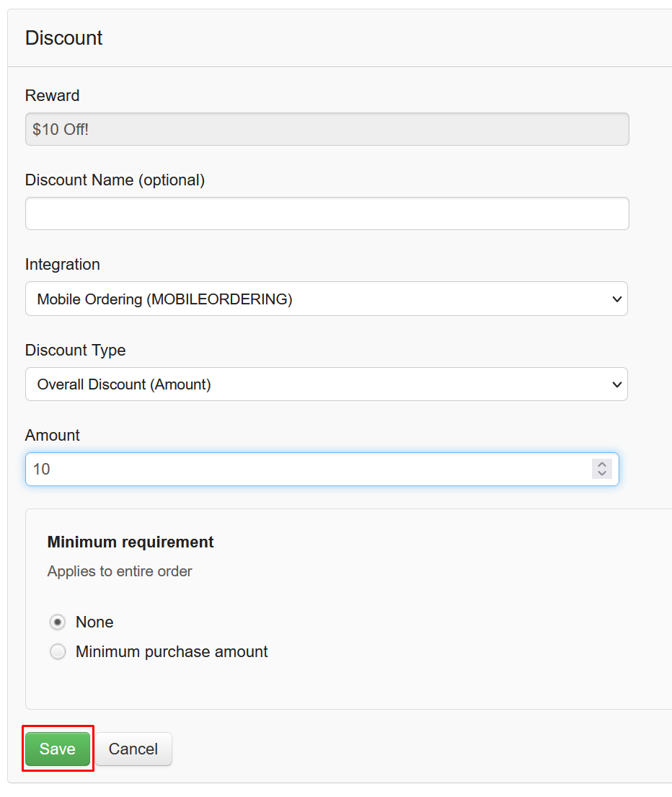Choose Minimum purchase amount radio option

tap(58, 651)
